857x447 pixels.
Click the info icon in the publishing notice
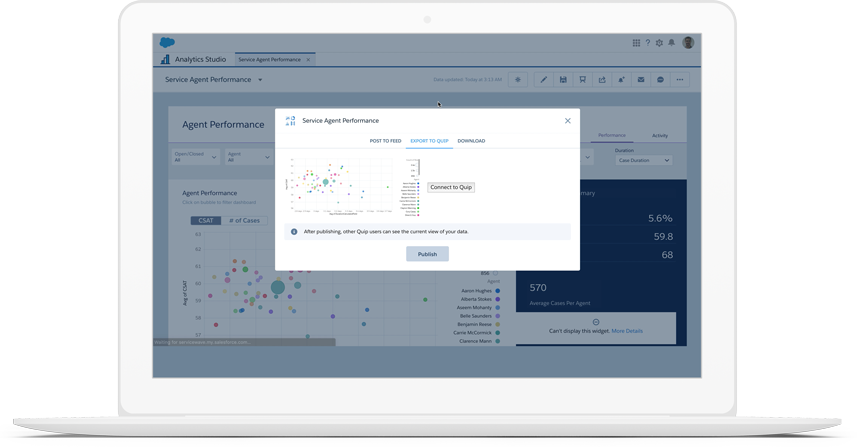[x=294, y=232]
